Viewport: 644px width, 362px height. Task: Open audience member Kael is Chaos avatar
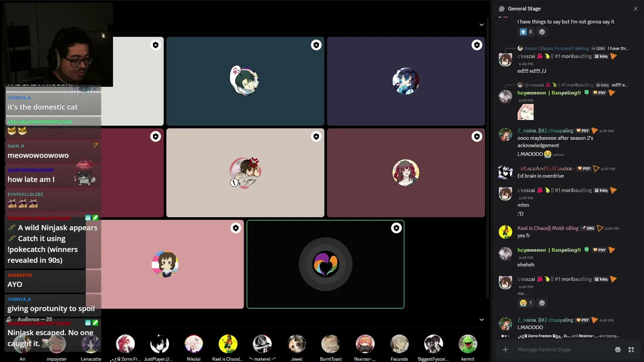[x=228, y=344]
